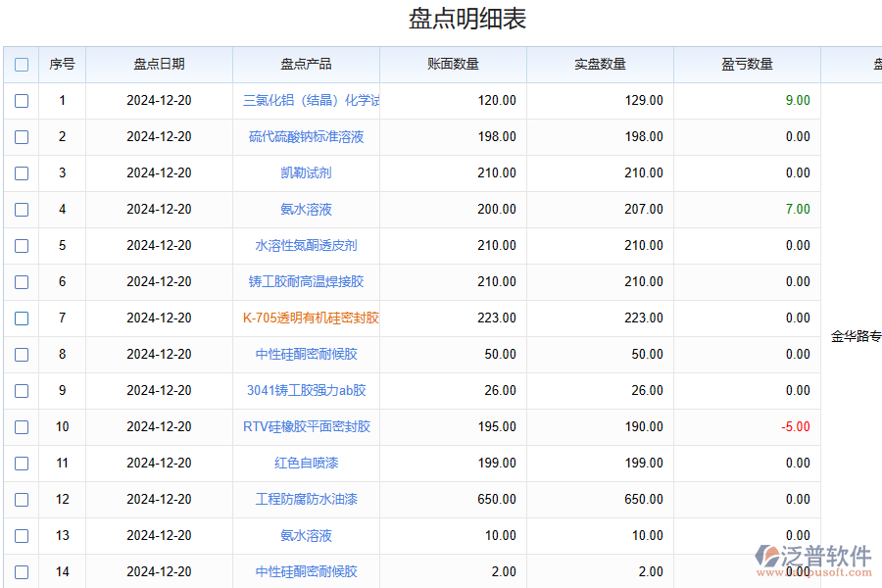
Task: Select all rows with the header checkbox
Action: pyautogui.click(x=21, y=64)
